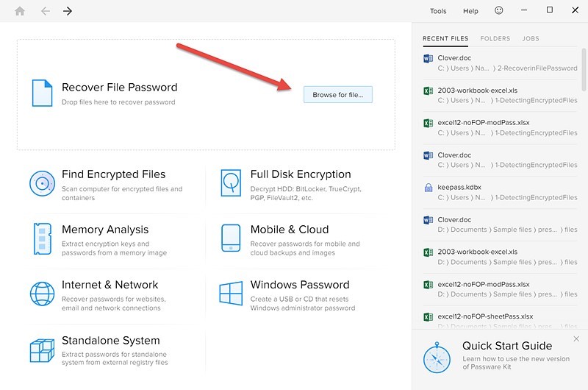Open the Quick Start Guide compass
Viewport: 588px width, 390px height.
click(x=437, y=358)
